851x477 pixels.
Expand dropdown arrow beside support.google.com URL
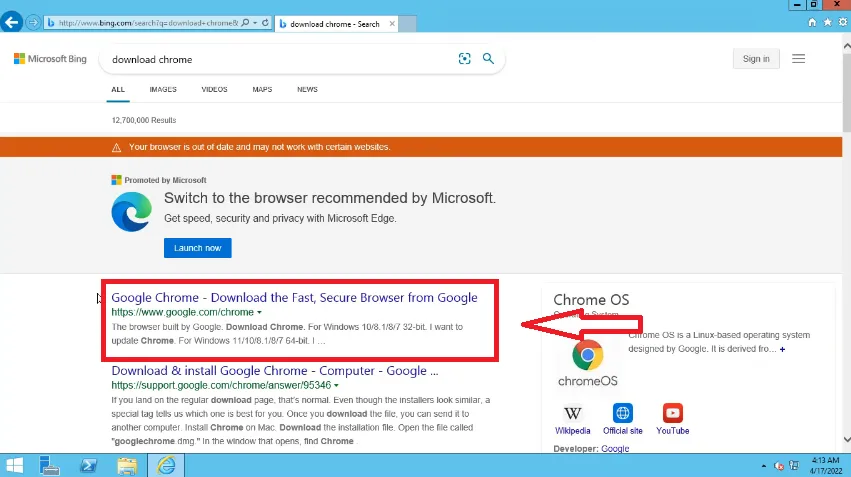(336, 386)
